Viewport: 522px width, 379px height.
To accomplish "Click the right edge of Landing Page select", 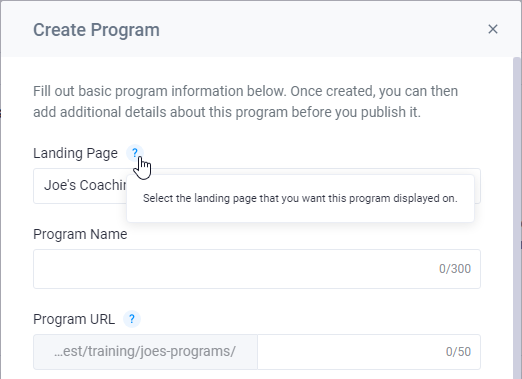I will tap(477, 186).
